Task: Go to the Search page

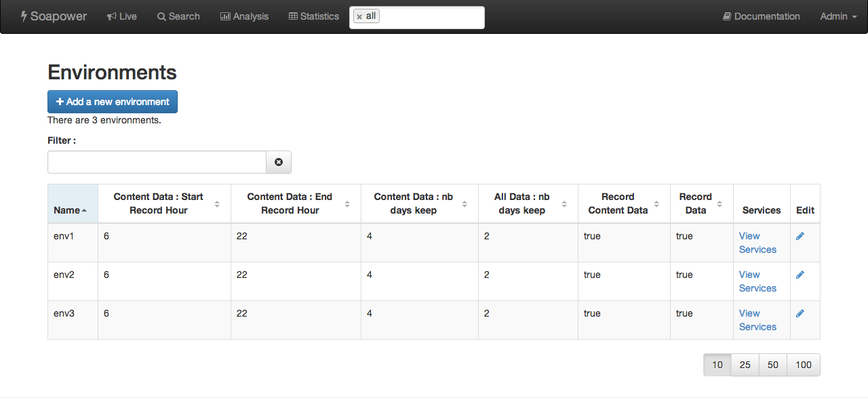Action: pos(178,16)
